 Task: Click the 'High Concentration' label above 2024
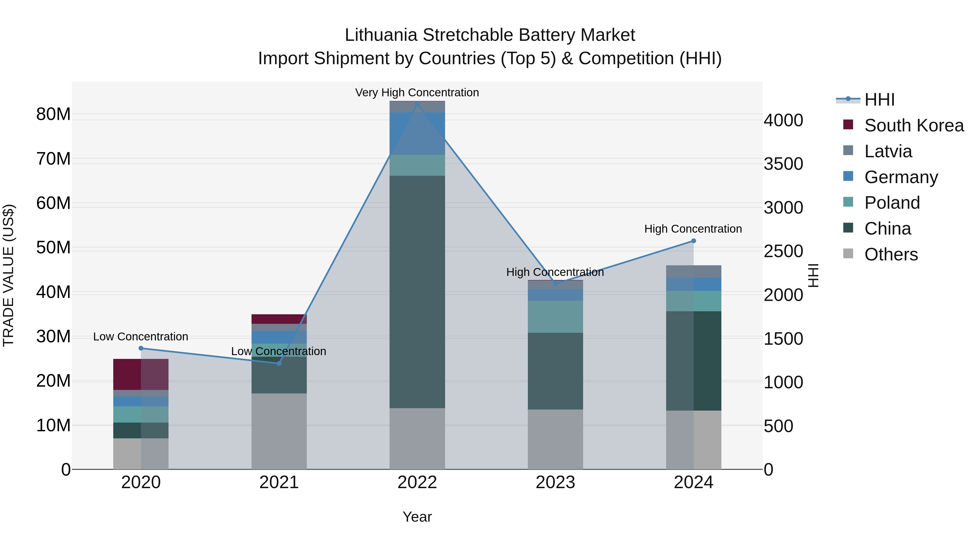[693, 229]
